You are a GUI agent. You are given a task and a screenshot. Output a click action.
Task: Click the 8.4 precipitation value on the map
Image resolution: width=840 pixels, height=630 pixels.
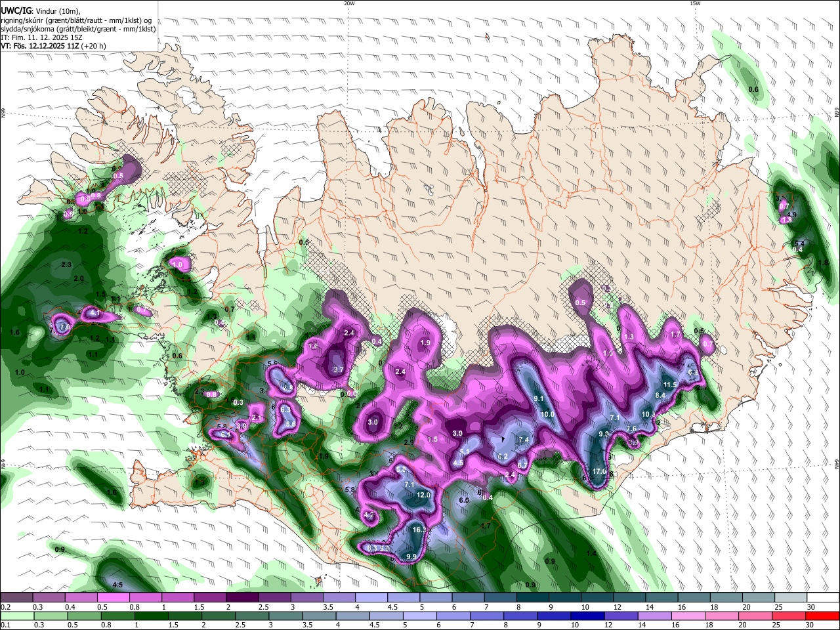point(660,395)
